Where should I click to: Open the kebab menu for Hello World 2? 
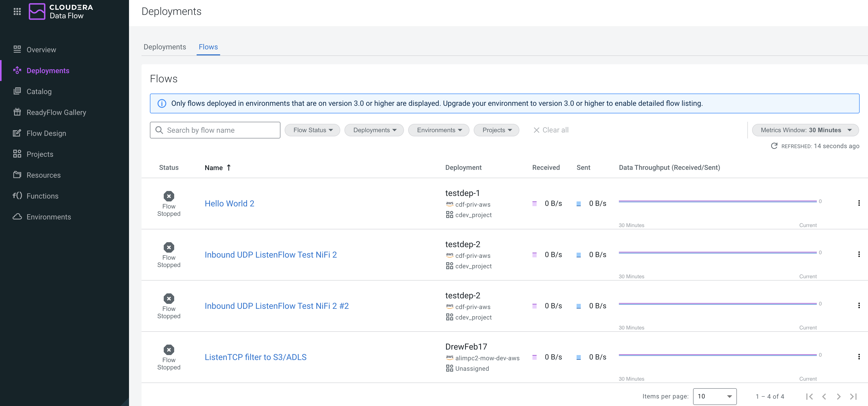[x=859, y=203]
